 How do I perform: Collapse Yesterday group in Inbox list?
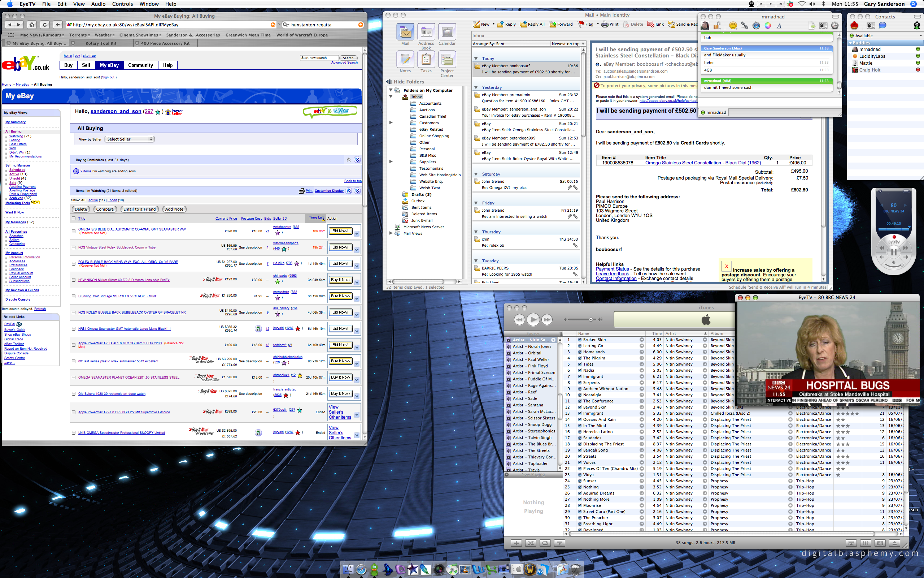(x=476, y=87)
